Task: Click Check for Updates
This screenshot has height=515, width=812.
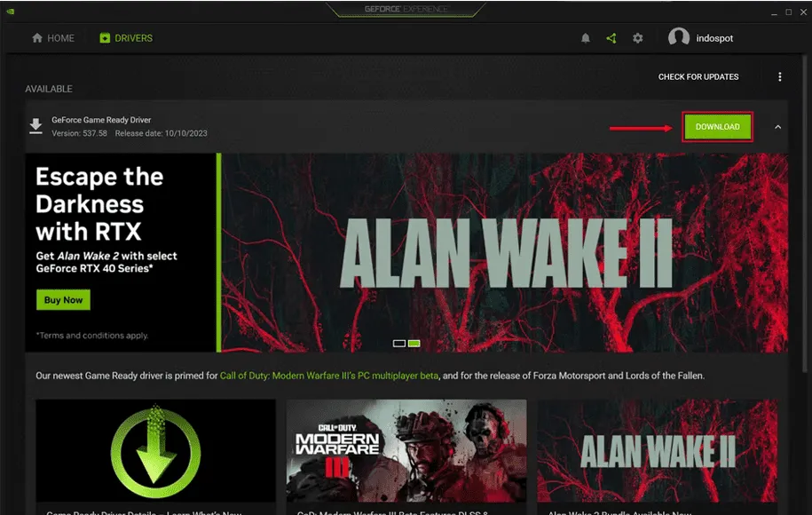Action: point(698,77)
